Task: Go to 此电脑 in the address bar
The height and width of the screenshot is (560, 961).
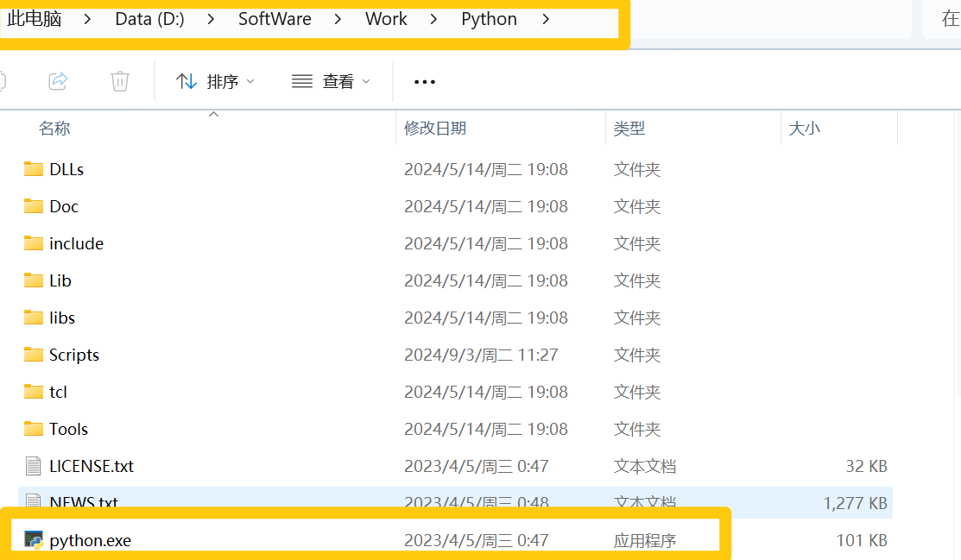Action: pos(35,18)
